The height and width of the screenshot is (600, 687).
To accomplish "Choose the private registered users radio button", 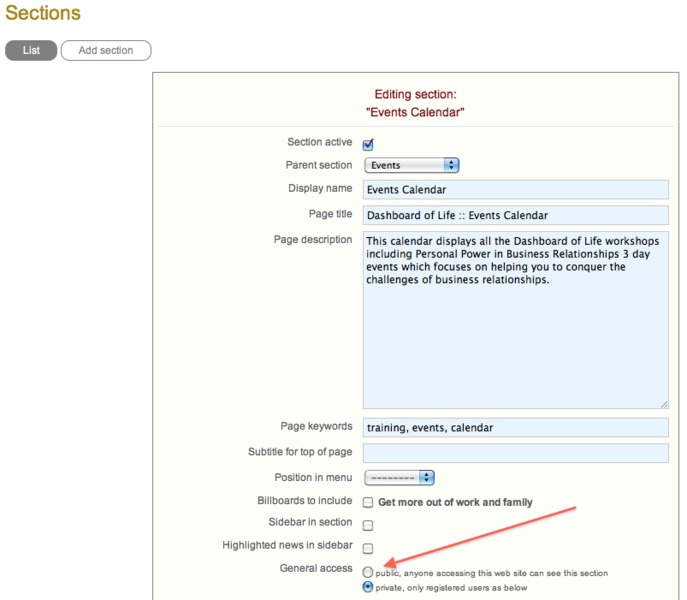I will pos(368,587).
